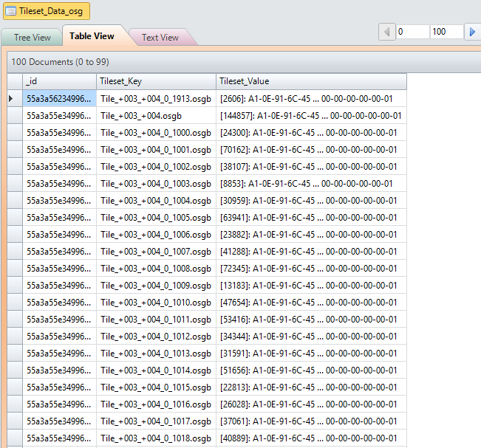The image size is (481, 448).
Task: Click the value cell starting with [30959]
Action: tap(312, 201)
